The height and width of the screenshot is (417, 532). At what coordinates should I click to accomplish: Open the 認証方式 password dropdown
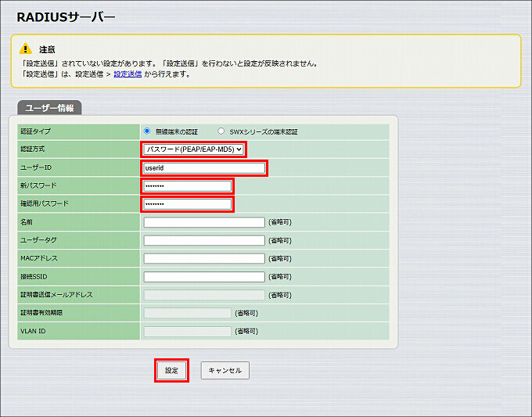(193, 149)
